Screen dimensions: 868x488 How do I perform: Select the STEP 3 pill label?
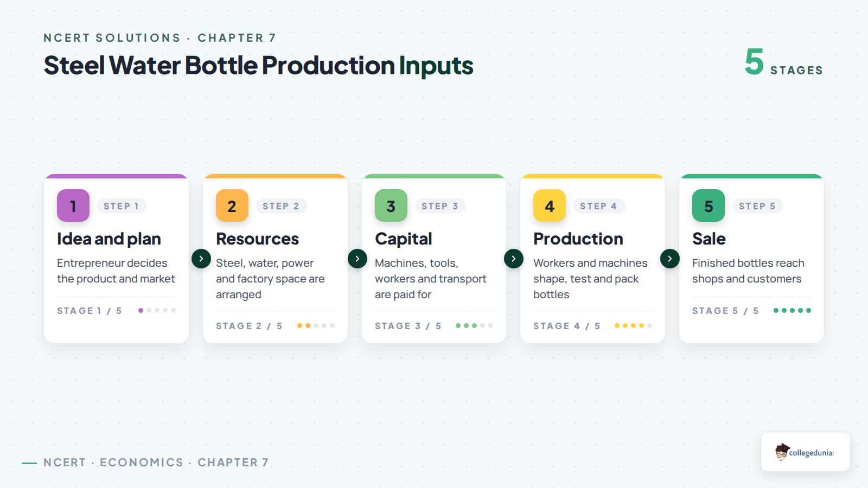pos(440,206)
